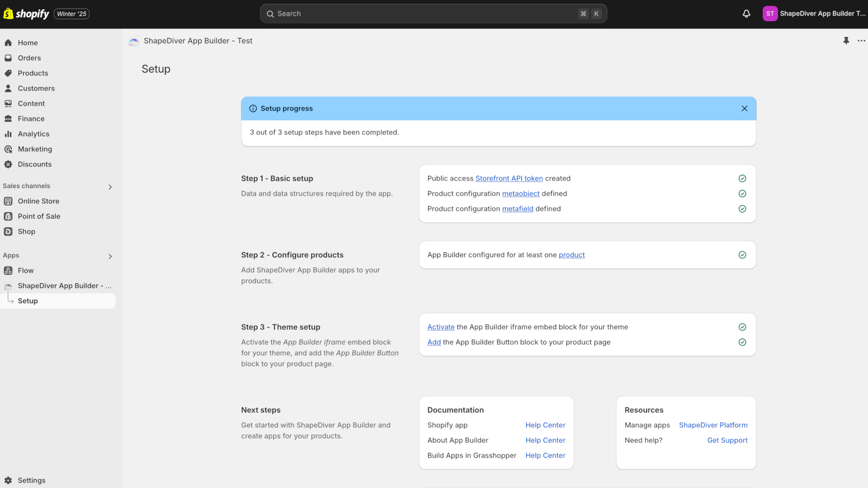Click the Point of Sale icon

[8, 216]
